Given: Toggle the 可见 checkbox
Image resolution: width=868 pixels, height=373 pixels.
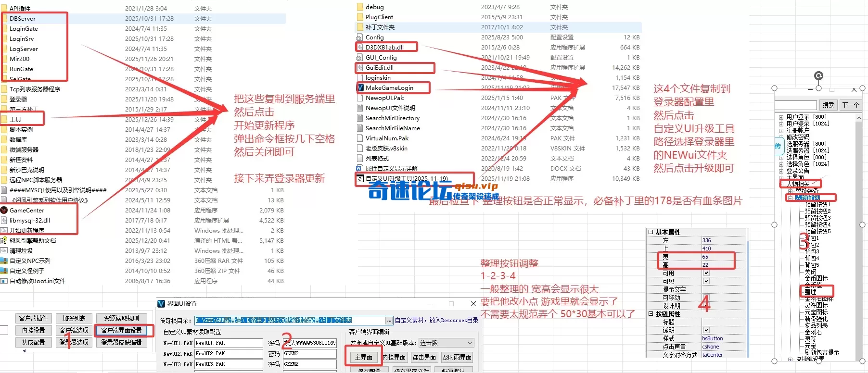Looking at the screenshot, I should [706, 281].
